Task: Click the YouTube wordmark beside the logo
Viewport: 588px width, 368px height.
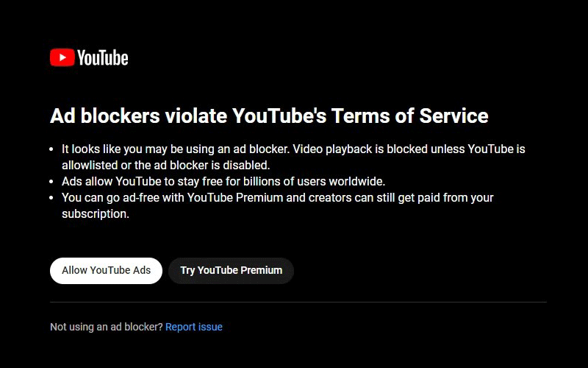Action: pos(102,58)
